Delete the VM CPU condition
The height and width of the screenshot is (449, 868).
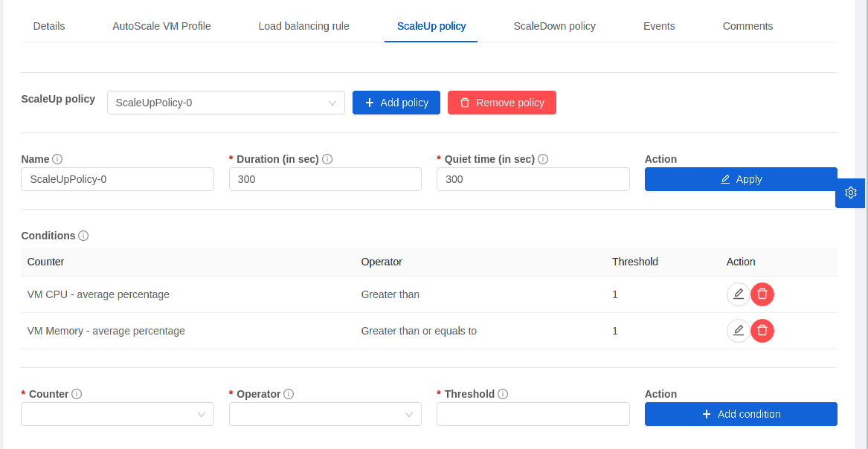pyautogui.click(x=762, y=294)
